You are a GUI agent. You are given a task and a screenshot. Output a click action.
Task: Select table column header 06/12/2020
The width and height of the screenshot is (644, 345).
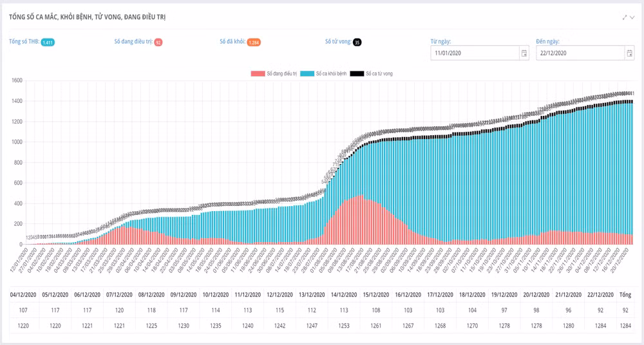point(87,295)
